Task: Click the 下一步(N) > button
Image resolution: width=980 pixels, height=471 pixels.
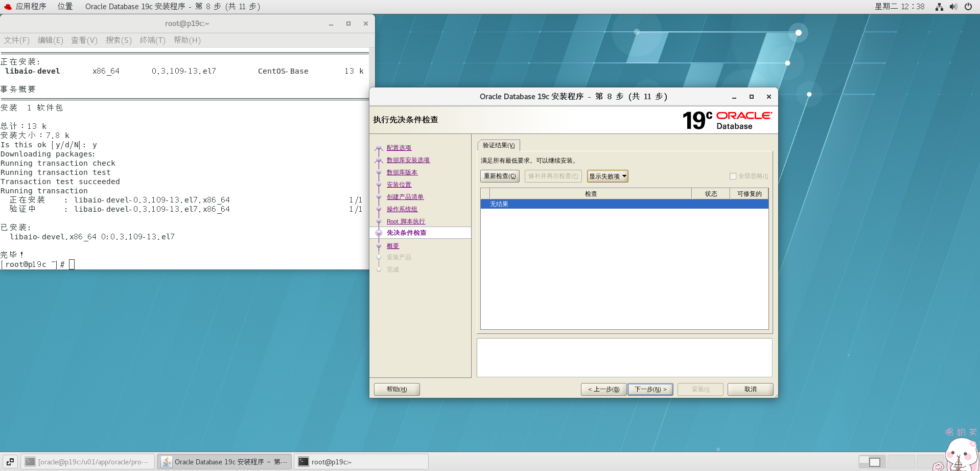Action: 650,389
